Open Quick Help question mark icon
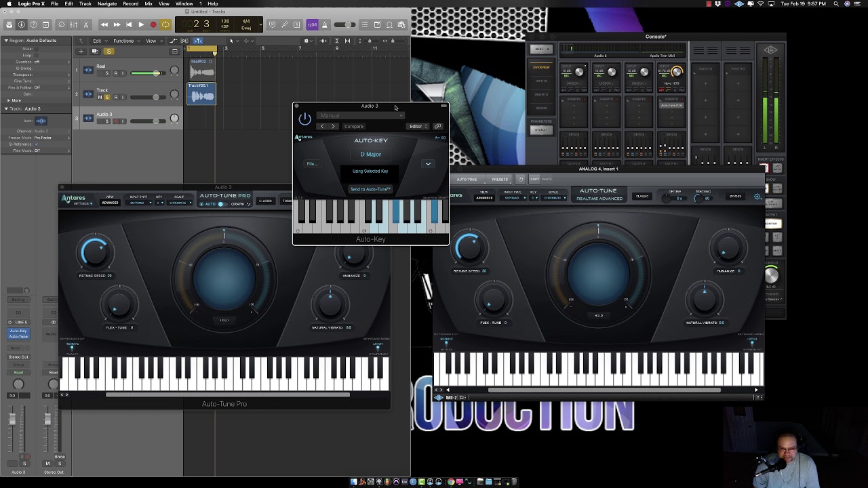The image size is (868, 488). point(34,24)
